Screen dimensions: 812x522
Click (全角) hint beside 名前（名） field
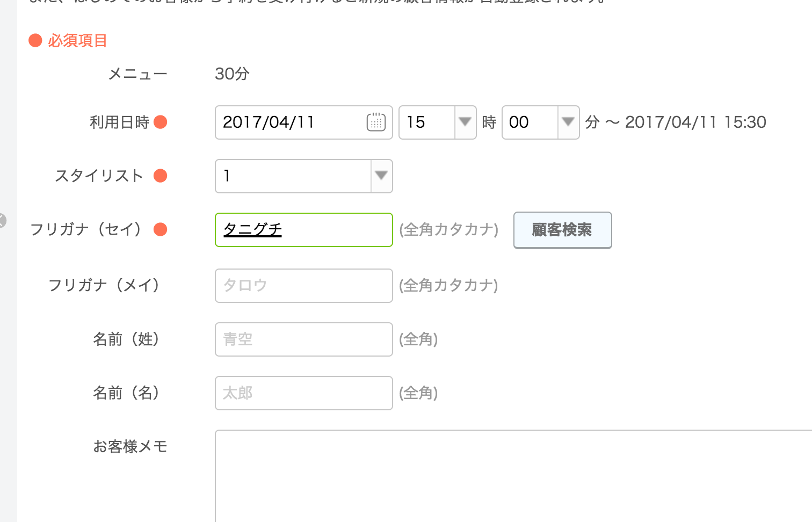point(418,393)
